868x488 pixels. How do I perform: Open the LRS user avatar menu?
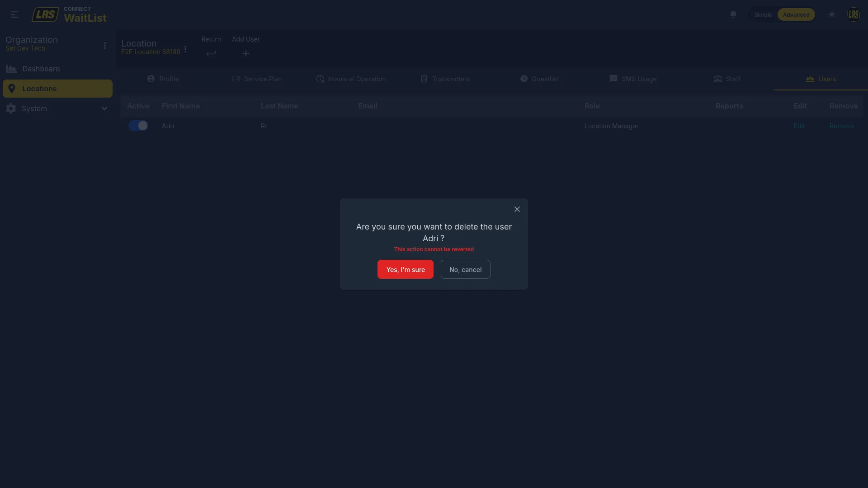(853, 14)
